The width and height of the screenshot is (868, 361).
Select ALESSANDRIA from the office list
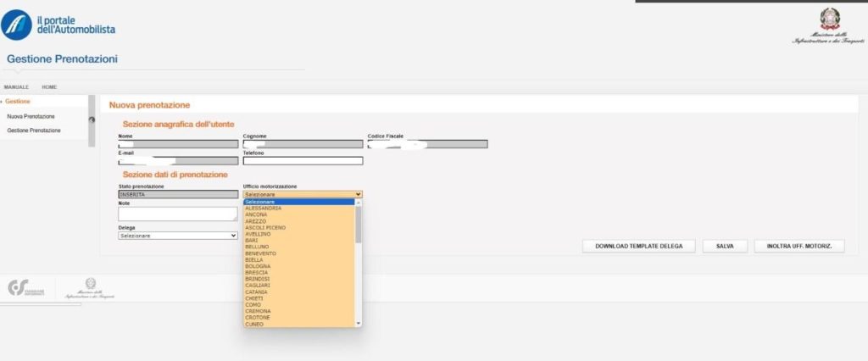299,208
